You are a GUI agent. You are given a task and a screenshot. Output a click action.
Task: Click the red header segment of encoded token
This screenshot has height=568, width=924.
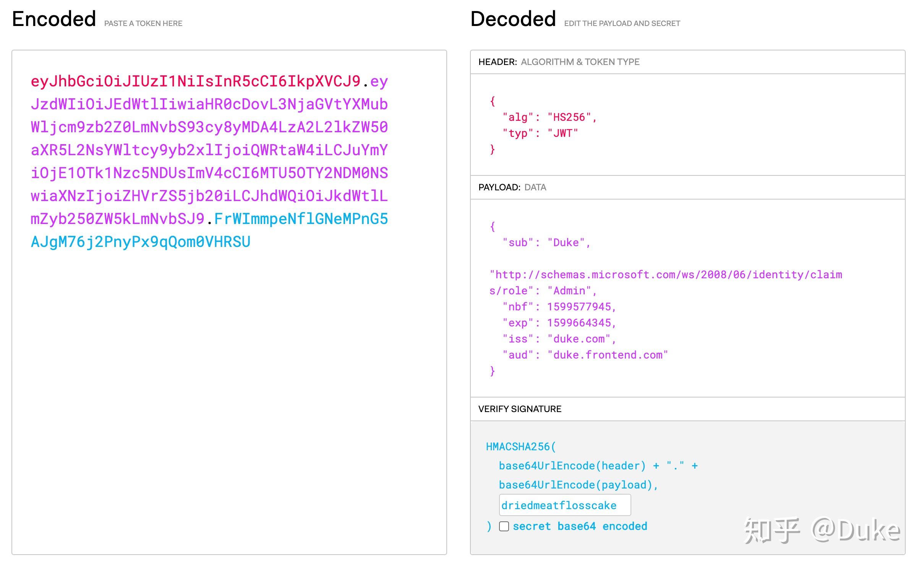click(195, 81)
